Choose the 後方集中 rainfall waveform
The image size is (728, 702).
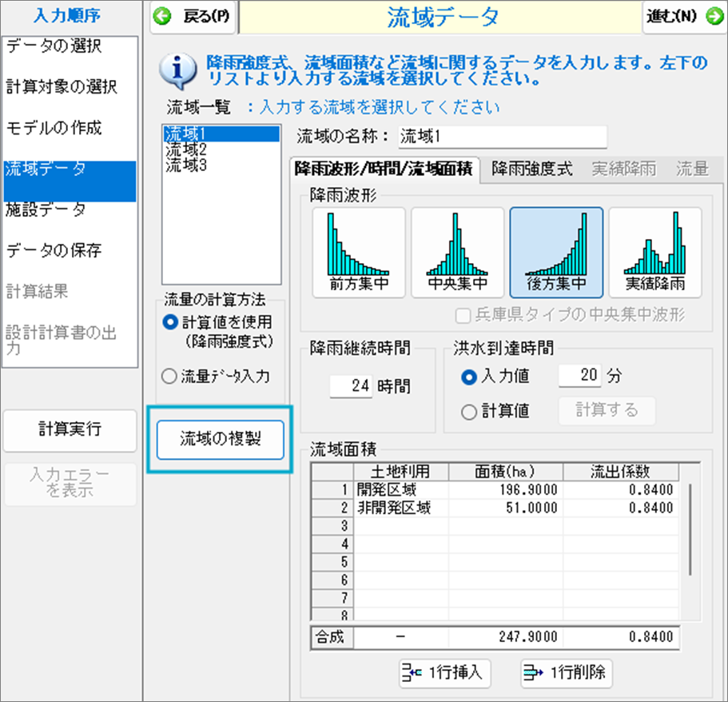(556, 253)
